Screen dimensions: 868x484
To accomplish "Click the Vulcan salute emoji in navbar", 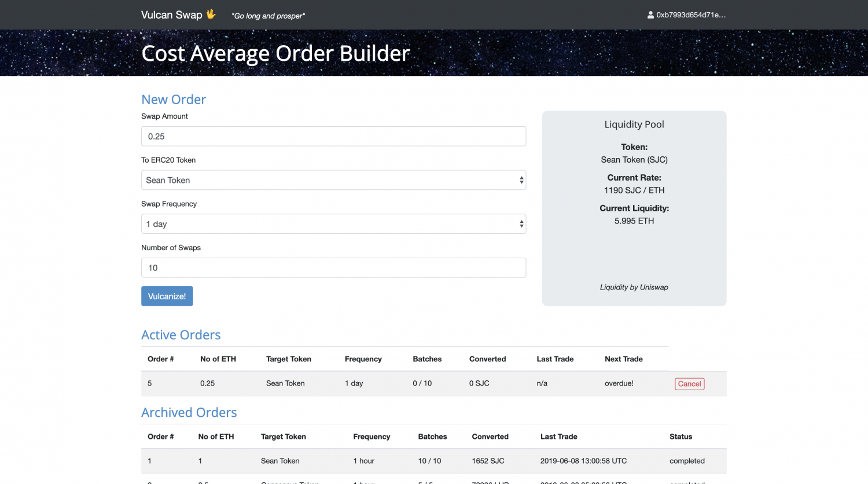I will (211, 15).
